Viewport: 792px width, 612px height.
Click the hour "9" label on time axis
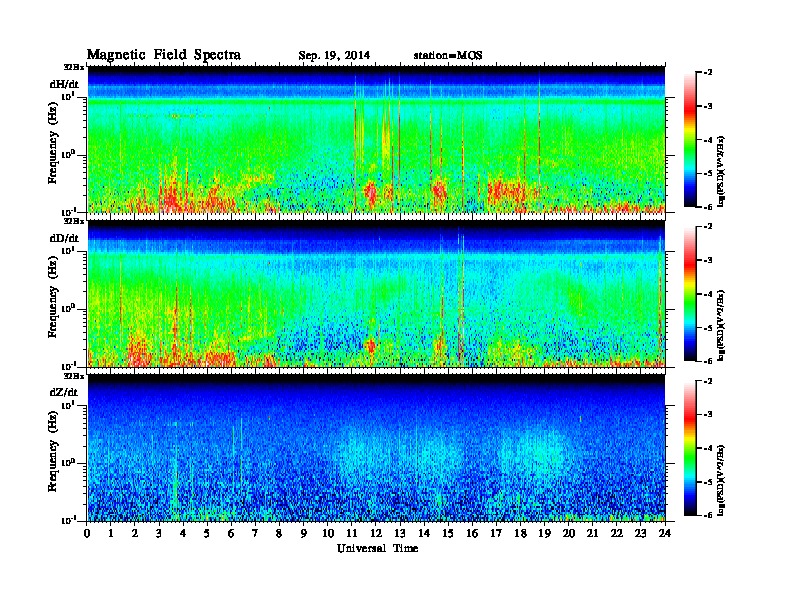[x=304, y=533]
